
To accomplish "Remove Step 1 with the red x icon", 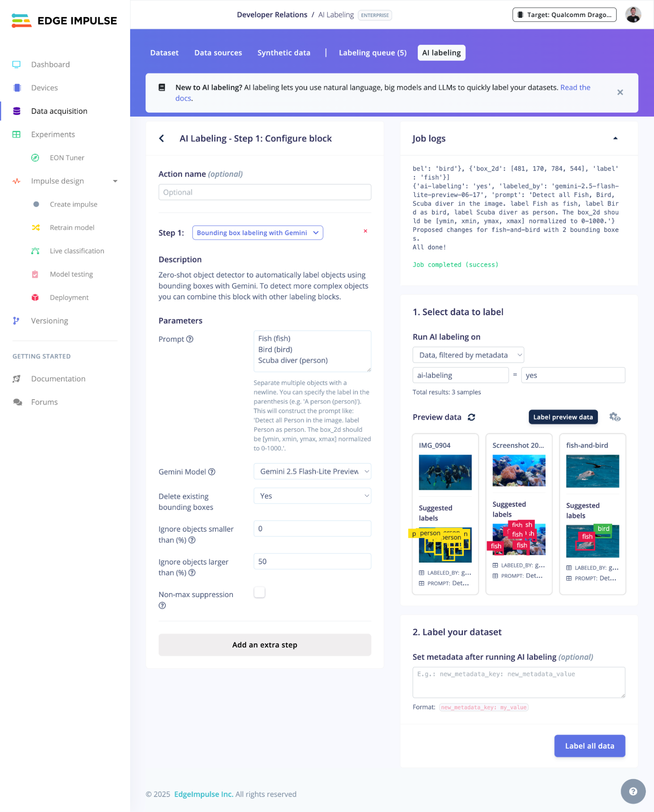I will [x=365, y=231].
